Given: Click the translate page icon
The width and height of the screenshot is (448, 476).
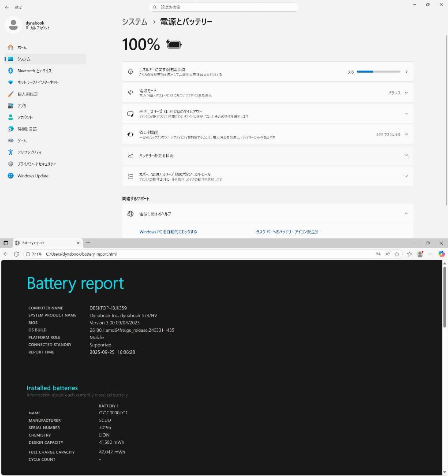Looking at the screenshot, I should tap(378, 254).
